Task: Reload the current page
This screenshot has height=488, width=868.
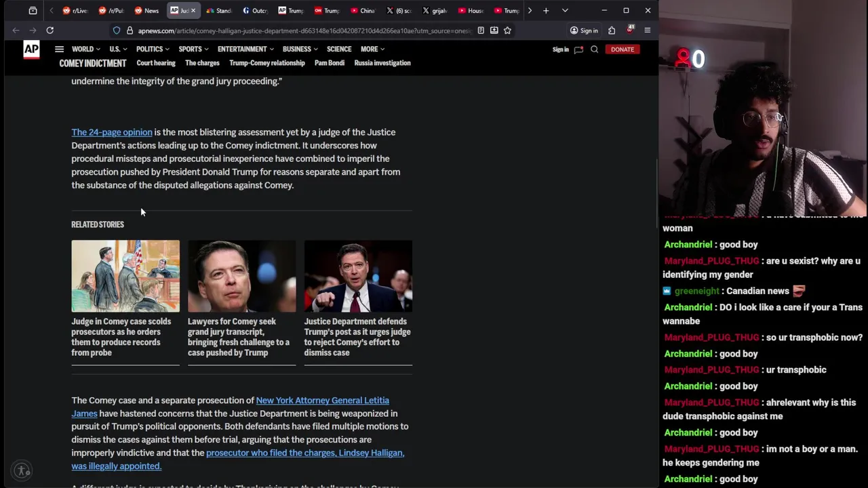Action: click(50, 30)
